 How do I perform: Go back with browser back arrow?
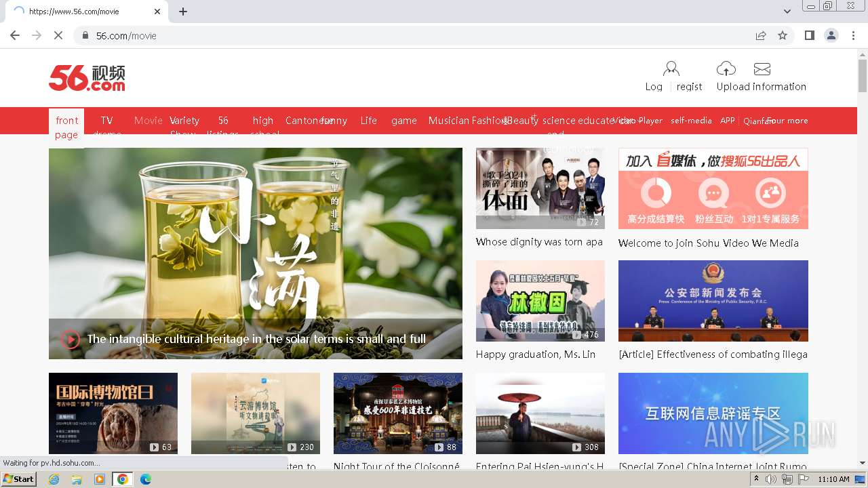point(15,35)
